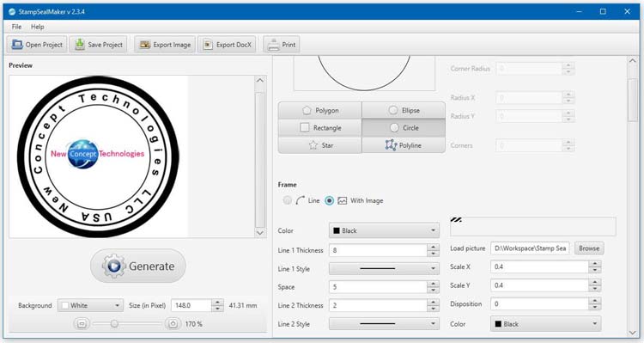Image resolution: width=644 pixels, height=343 pixels.
Task: Click the zoom slider handle under preview
Action: [x=114, y=324]
